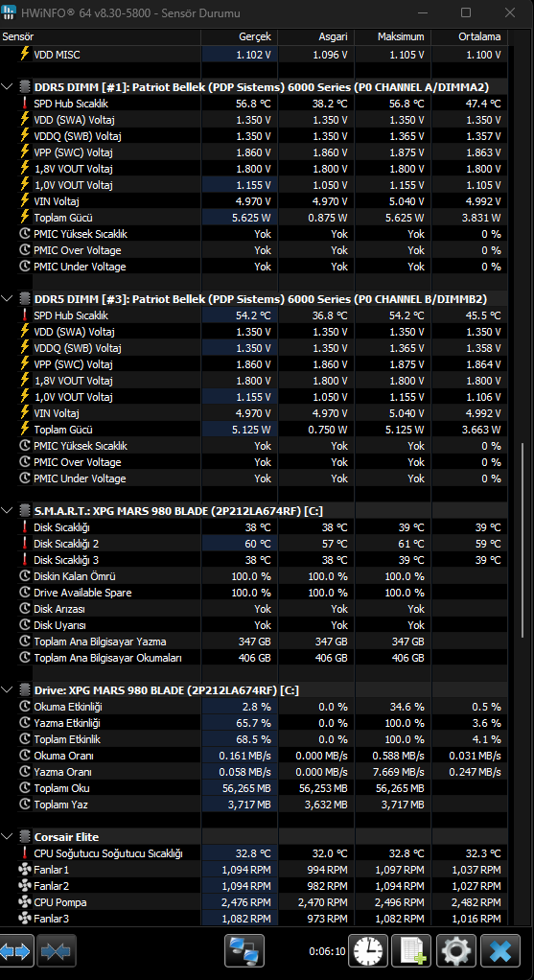Click the expand left-right arrows icon
Image resolution: width=534 pixels, height=980 pixels.
[x=15, y=951]
